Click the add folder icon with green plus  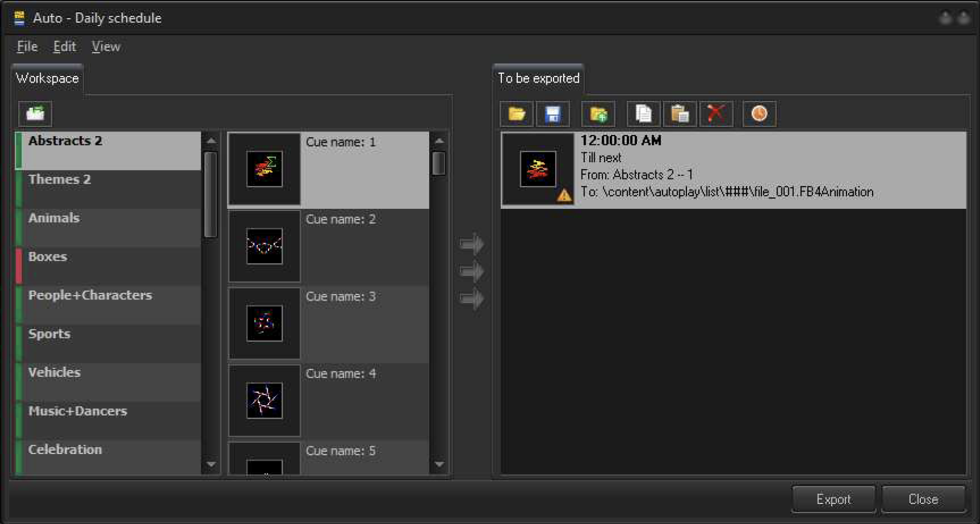point(599,114)
